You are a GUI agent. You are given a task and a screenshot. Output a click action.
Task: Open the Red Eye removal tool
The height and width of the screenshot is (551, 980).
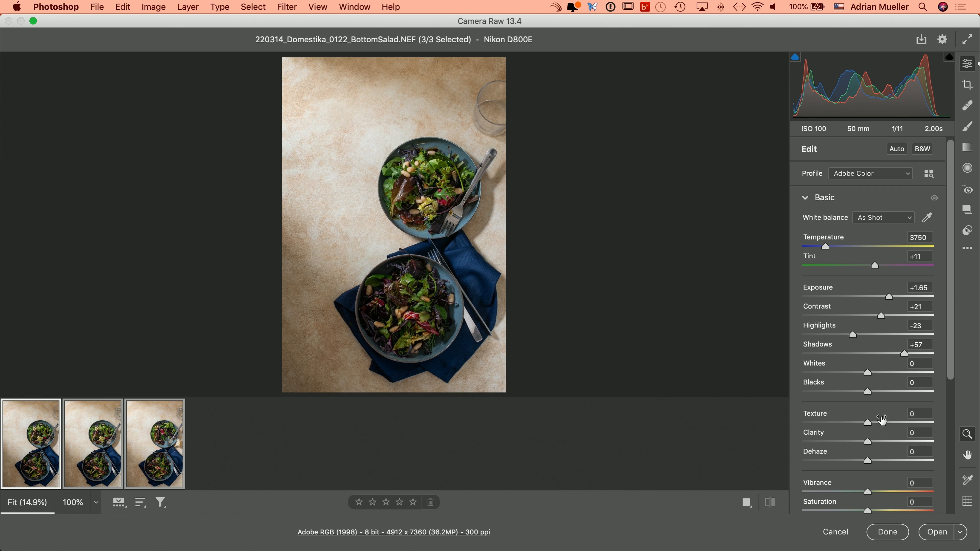click(967, 189)
